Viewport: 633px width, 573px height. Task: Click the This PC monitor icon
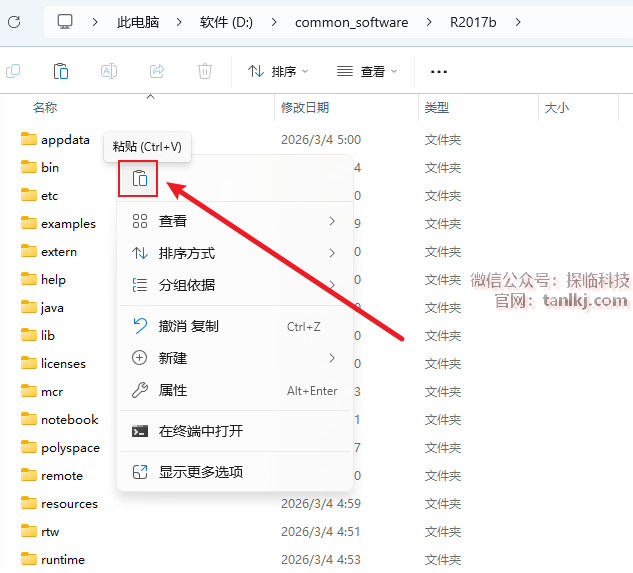[x=65, y=22]
